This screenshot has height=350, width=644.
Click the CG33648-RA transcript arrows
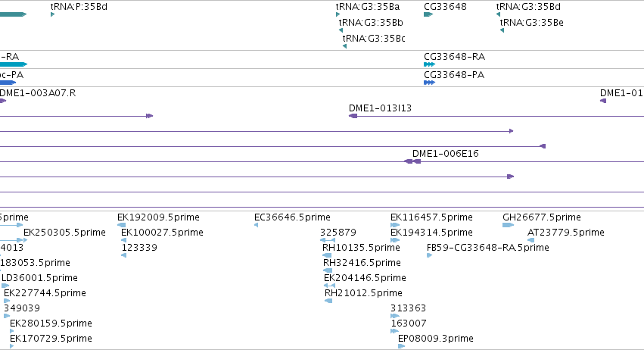pos(429,64)
